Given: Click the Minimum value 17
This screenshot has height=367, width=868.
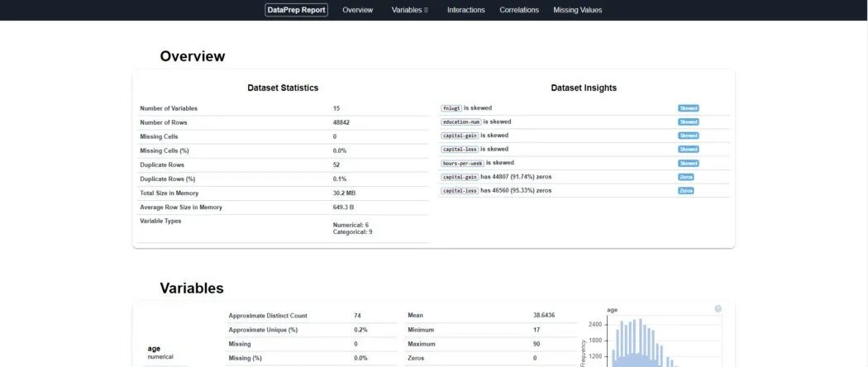Looking at the screenshot, I should (x=536, y=330).
